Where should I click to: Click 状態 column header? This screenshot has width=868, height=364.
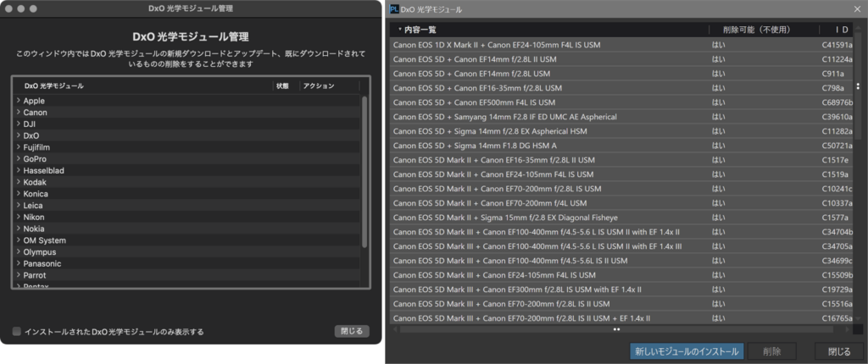pyautogui.click(x=287, y=85)
